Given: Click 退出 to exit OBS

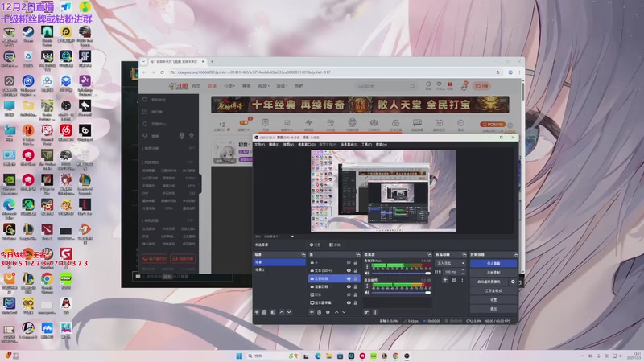Looking at the screenshot, I should [493, 309].
